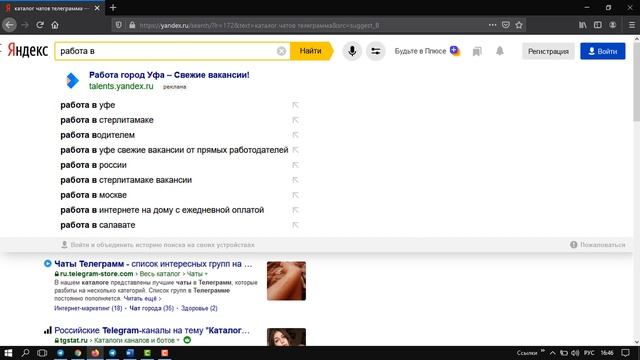This screenshot has height=360, width=640.
Task: Open the Firefox hamburger menu
Action: 631,25
